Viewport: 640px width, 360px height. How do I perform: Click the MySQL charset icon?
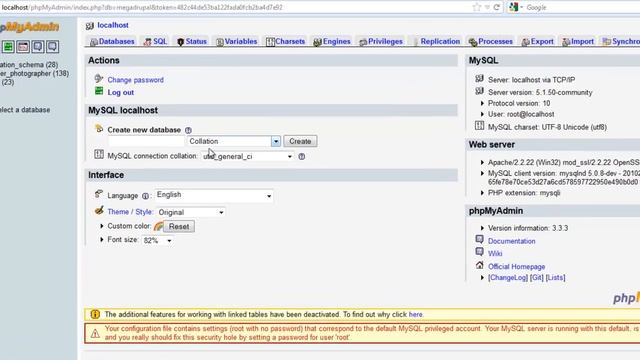point(480,126)
